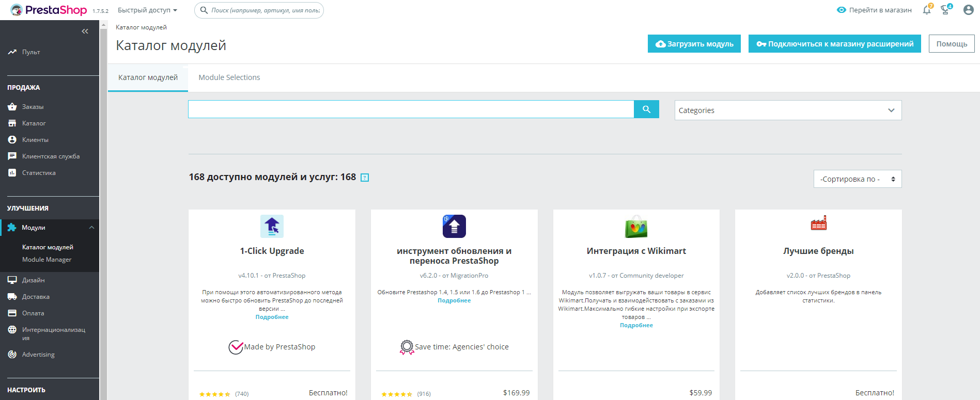Click the Интернационализация globe icon
The width and height of the screenshot is (980, 400).
[x=12, y=330]
